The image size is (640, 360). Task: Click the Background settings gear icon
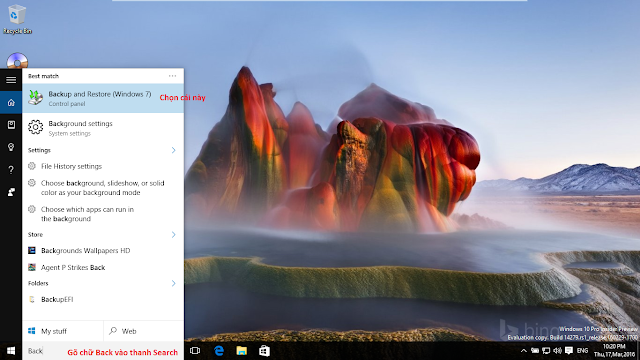(36, 127)
